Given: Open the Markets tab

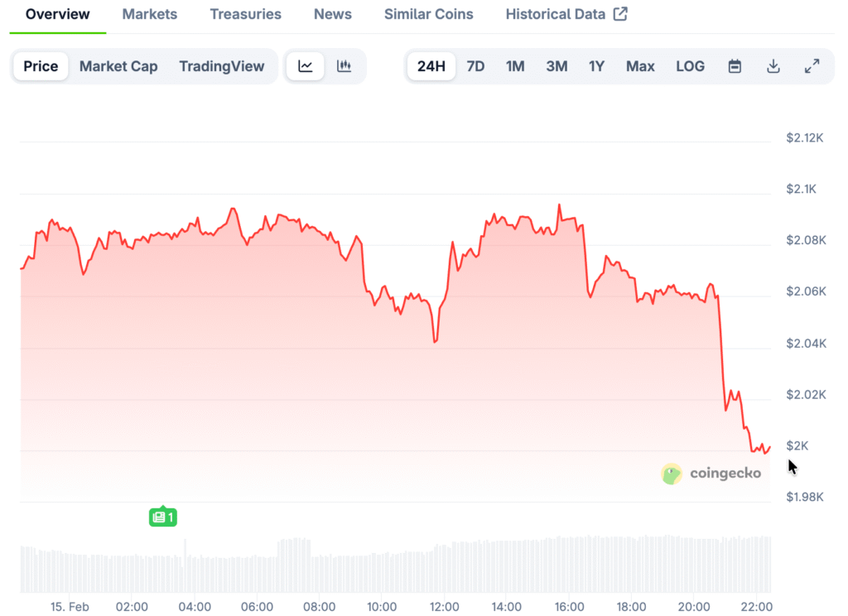Looking at the screenshot, I should tap(150, 14).
